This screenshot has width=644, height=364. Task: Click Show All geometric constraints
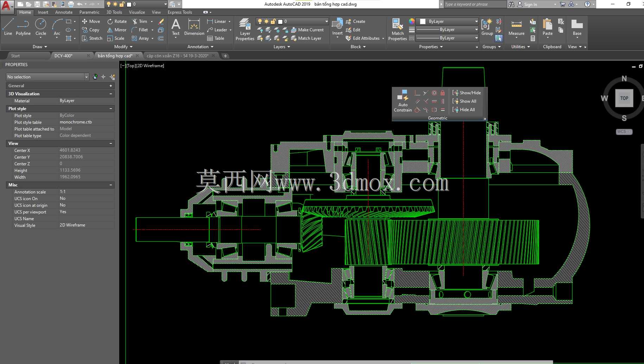click(464, 101)
